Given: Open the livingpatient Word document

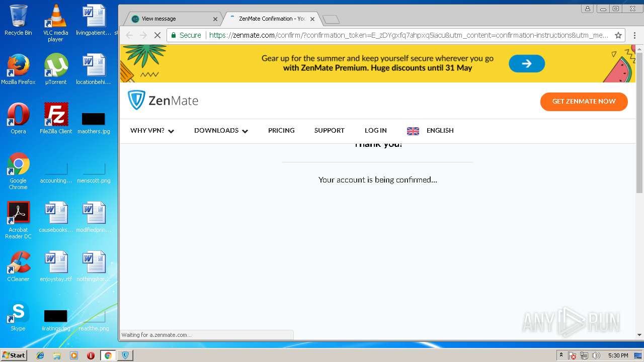Looking at the screenshot, I should coord(94,20).
